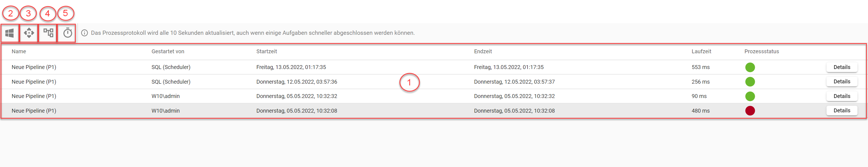Viewport: 868px width, 167px height.
Task: Open Details for the 03:57:36 pipeline run
Action: point(842,81)
